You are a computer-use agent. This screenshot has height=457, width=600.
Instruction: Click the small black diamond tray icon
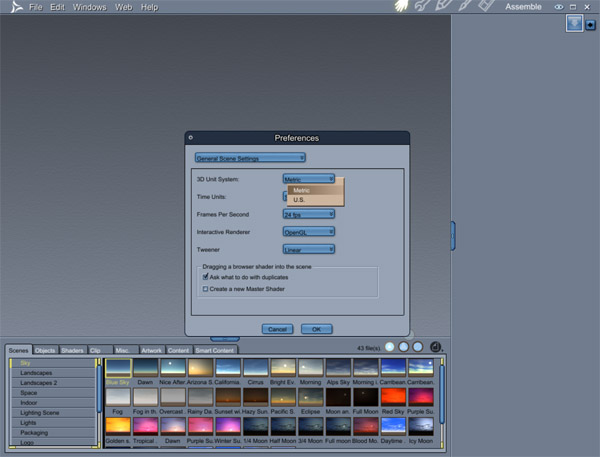click(x=590, y=25)
